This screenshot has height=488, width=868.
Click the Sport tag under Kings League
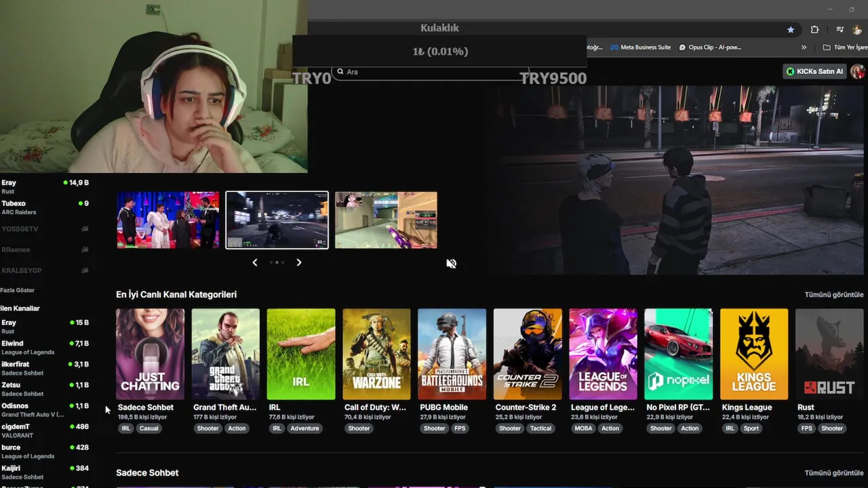(751, 428)
